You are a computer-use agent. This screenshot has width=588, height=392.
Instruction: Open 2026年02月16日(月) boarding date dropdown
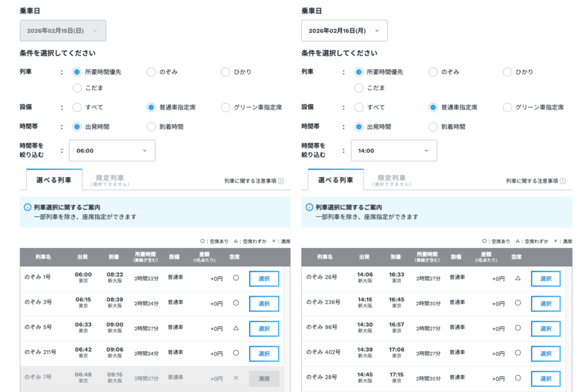[344, 30]
